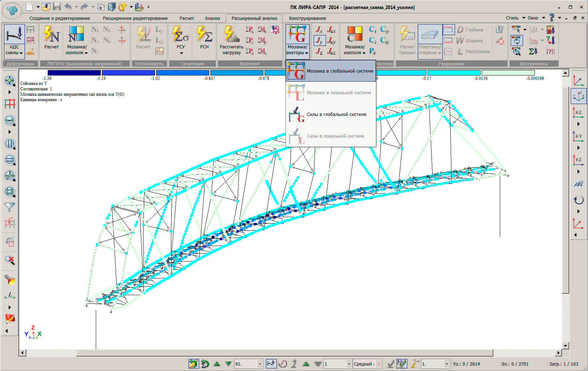The image size is (588, 371).
Task: Expand the РСУ dropdown arrow
Action: tap(181, 53)
